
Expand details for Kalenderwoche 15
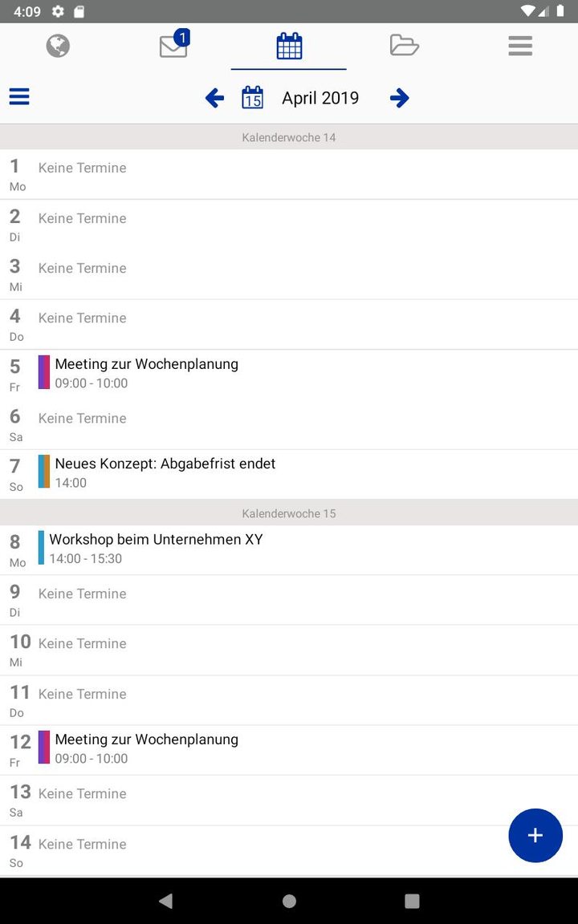[288, 513]
